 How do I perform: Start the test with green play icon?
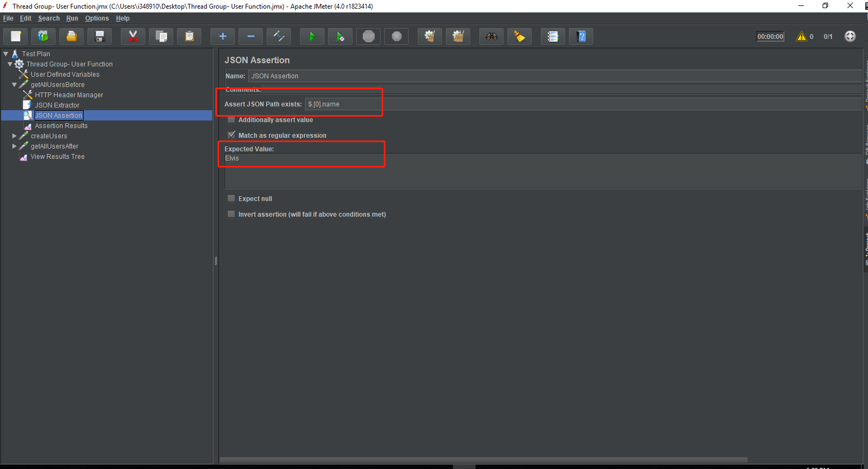click(312, 36)
